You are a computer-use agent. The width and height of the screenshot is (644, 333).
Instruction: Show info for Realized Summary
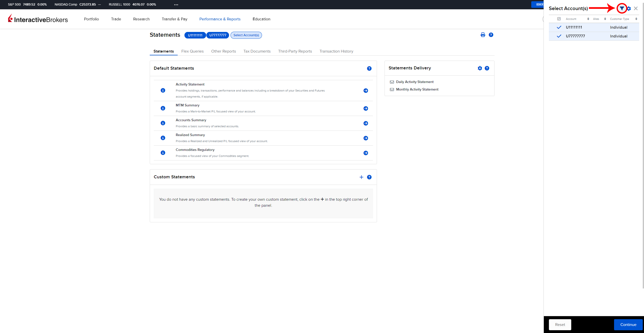163,138
